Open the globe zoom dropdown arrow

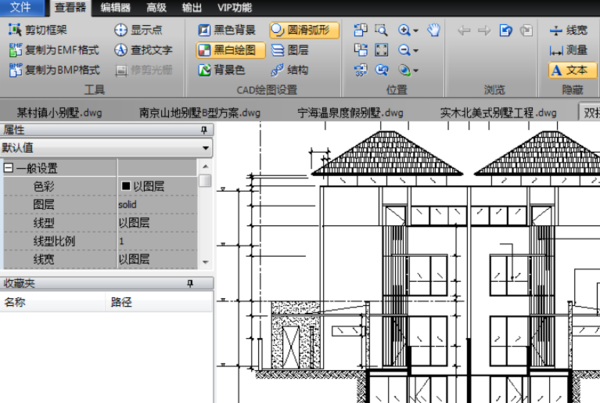pyautogui.click(x=416, y=70)
